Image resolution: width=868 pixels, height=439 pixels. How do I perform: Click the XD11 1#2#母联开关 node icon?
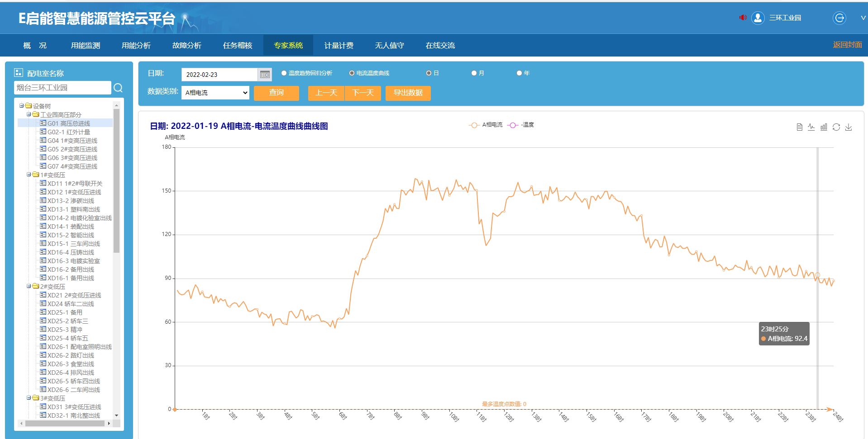tap(43, 183)
